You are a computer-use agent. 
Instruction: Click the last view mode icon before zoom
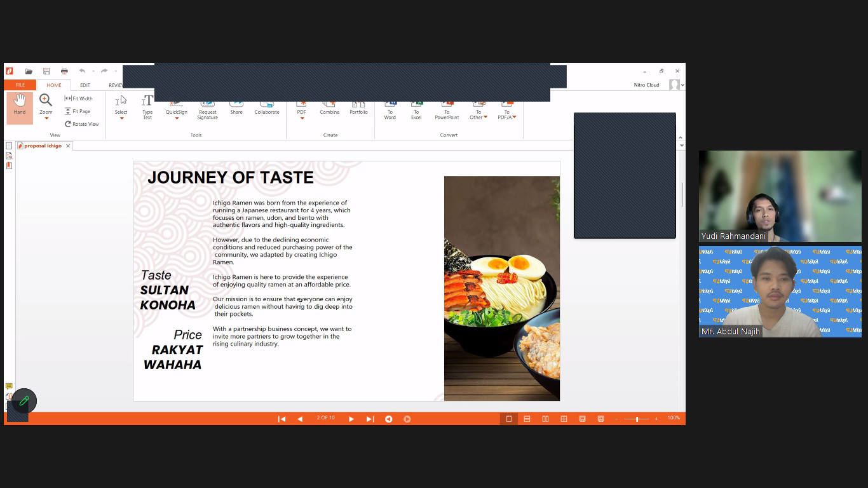600,419
